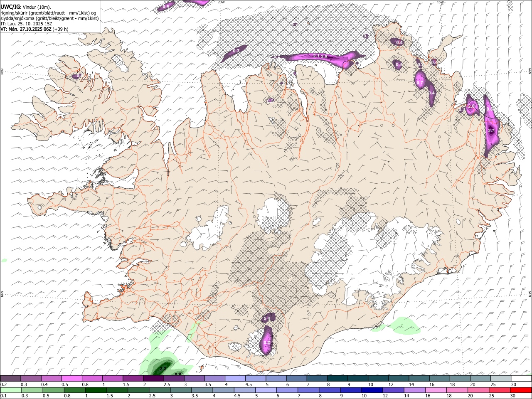Click the '15W' longitude label
Viewport: 532px width, 399px height.
[x=441, y=2]
